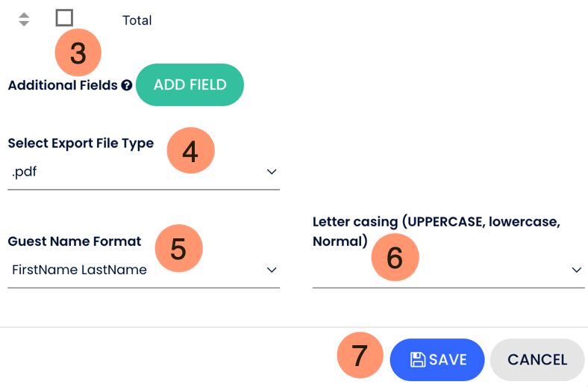Click the empty Letter casing selection field
588x387 pixels.
click(440, 270)
